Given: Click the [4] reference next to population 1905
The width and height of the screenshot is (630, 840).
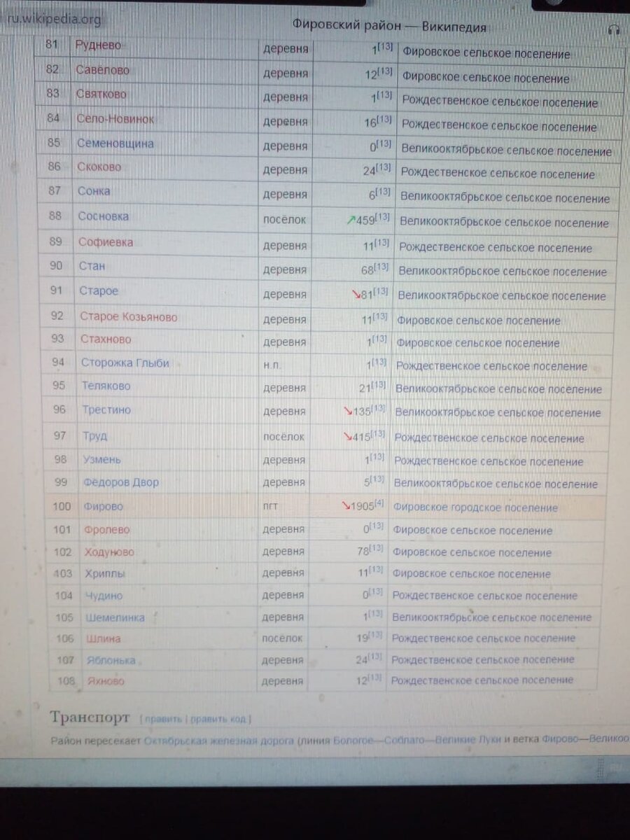Looking at the screenshot, I should pyautogui.click(x=379, y=503).
